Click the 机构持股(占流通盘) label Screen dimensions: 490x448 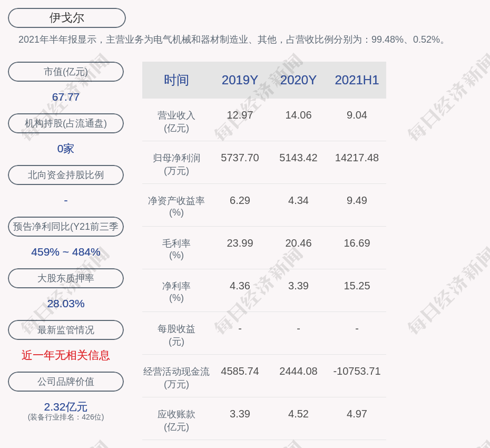(x=66, y=123)
